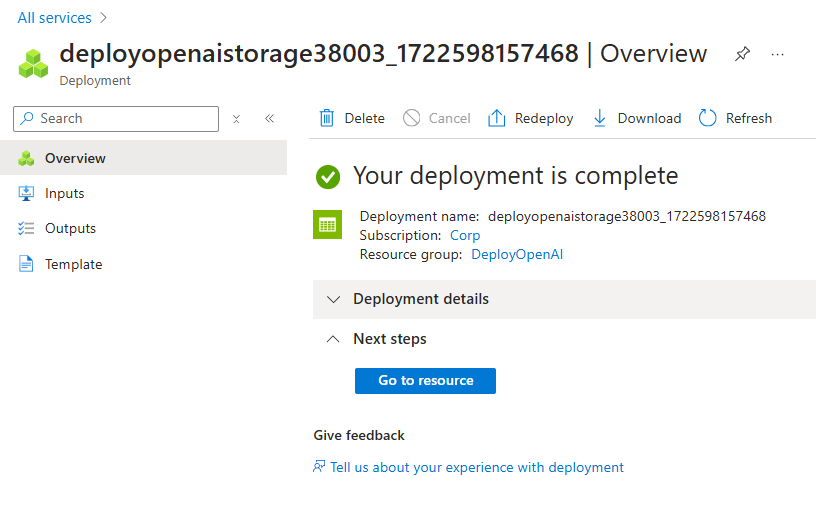The height and width of the screenshot is (527, 816).
Task: Open the Corp subscription link
Action: (x=465, y=236)
